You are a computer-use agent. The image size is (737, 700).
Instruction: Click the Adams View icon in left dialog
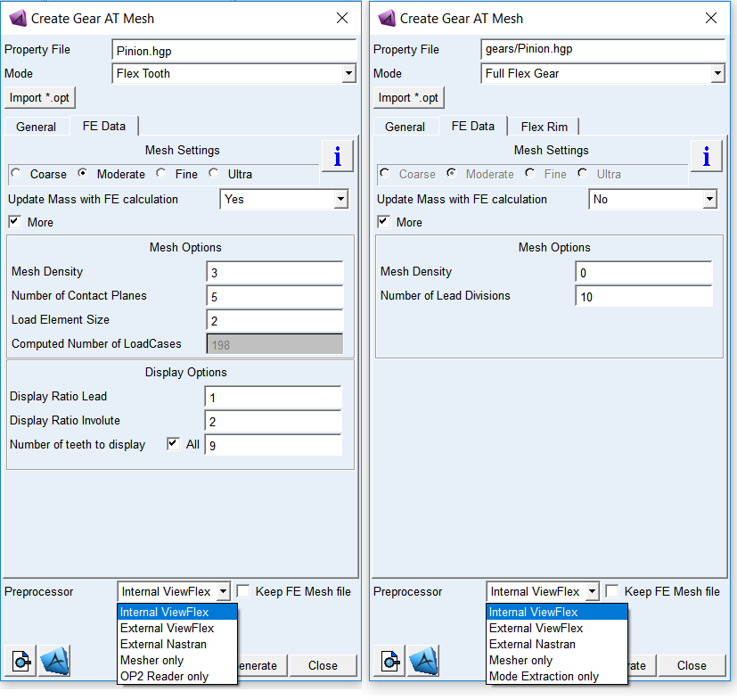pyautogui.click(x=54, y=661)
